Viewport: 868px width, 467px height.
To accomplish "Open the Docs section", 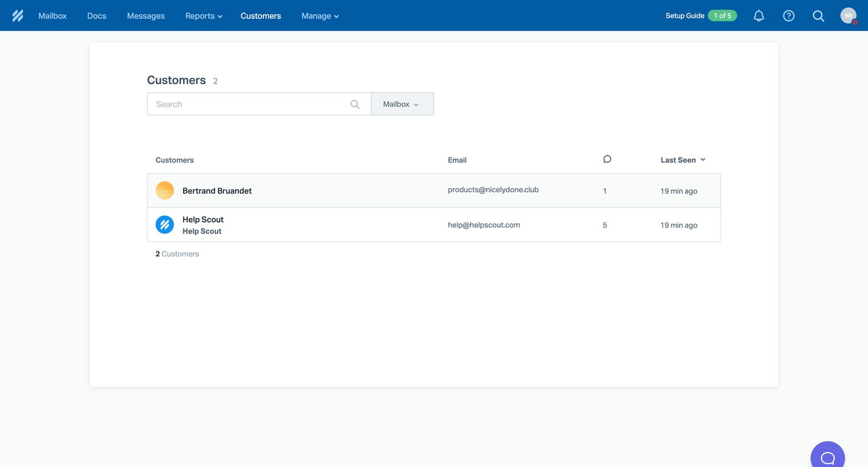I will pos(96,16).
